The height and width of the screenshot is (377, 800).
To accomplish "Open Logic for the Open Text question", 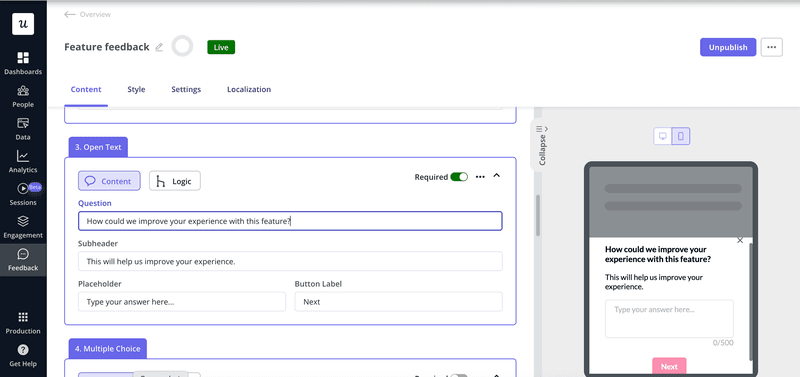I will (174, 181).
